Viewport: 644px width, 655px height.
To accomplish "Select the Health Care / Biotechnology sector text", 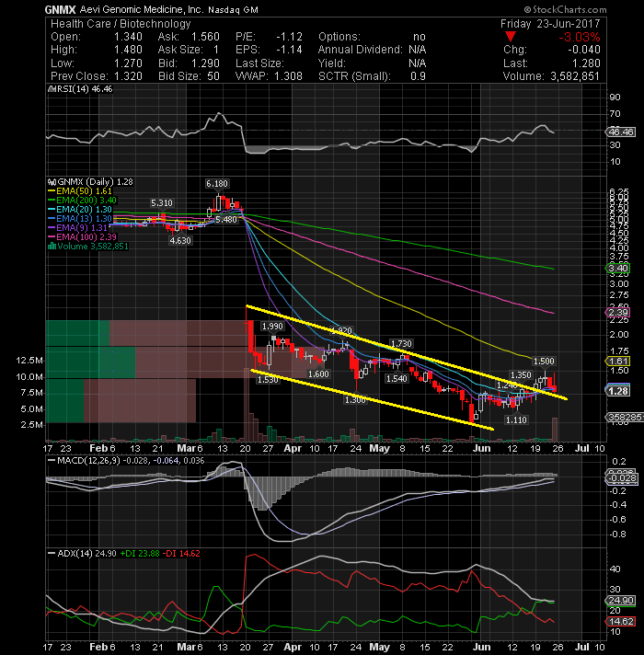I will coord(121,24).
